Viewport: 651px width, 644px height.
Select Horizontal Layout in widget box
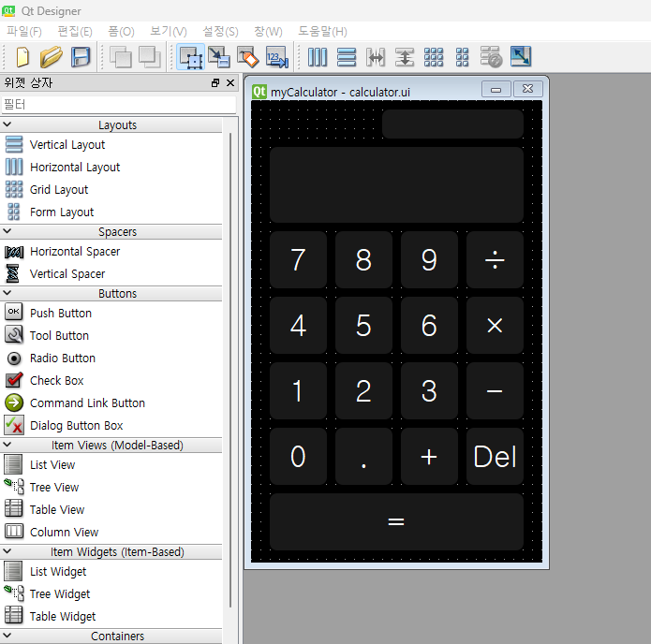pyautogui.click(x=75, y=168)
